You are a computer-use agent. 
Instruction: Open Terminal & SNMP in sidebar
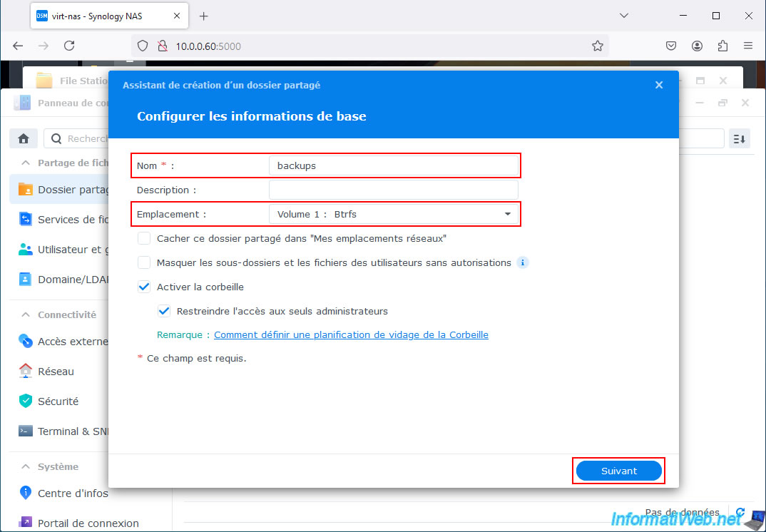tap(58, 431)
